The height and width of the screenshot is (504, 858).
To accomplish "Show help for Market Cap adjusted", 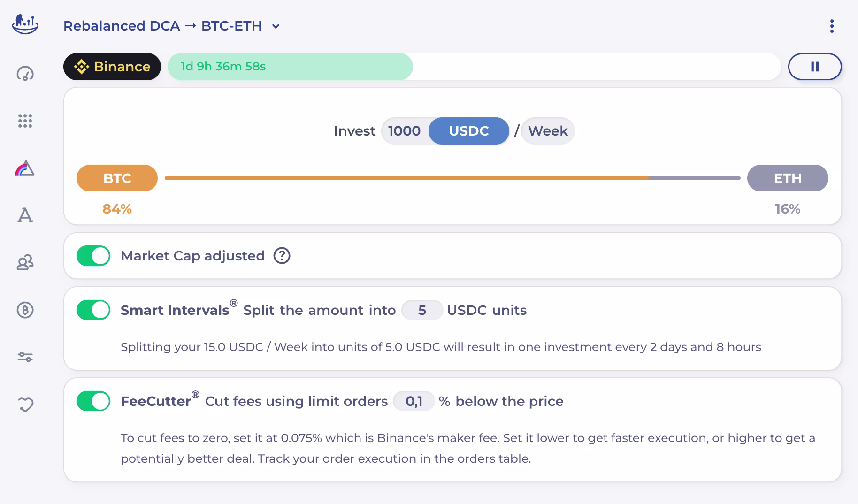I will (282, 256).
